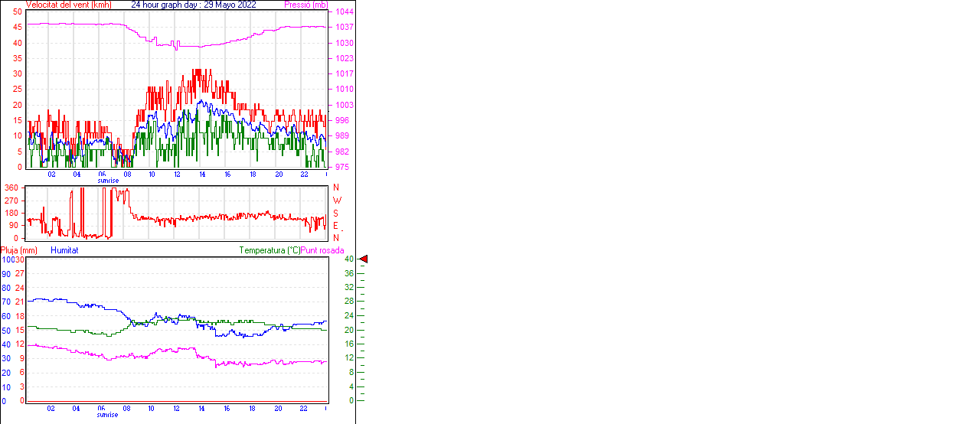Click the 'W' compass direction label

337,201
